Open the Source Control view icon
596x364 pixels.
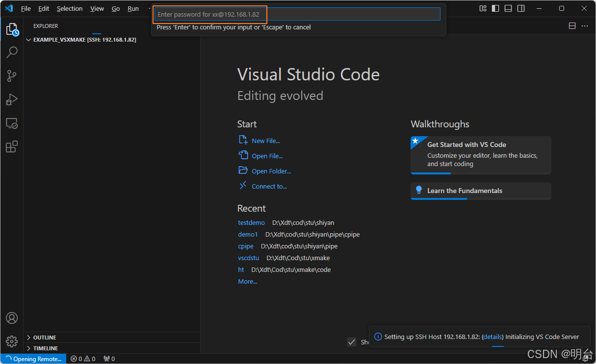point(12,76)
